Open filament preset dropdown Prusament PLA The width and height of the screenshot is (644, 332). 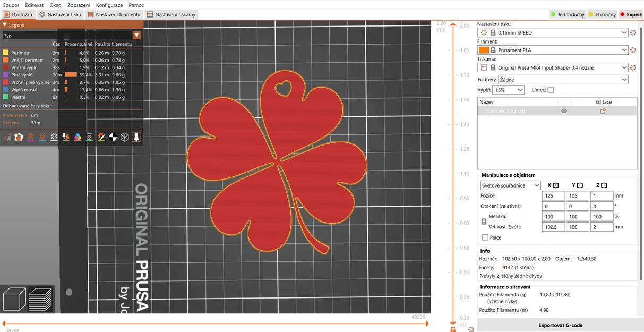pyautogui.click(x=553, y=50)
